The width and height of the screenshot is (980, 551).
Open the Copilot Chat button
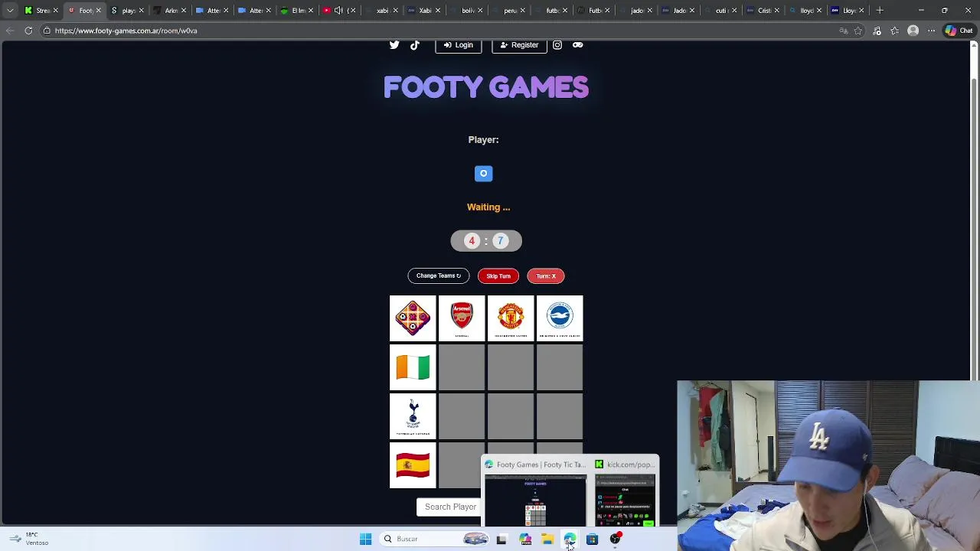point(959,31)
